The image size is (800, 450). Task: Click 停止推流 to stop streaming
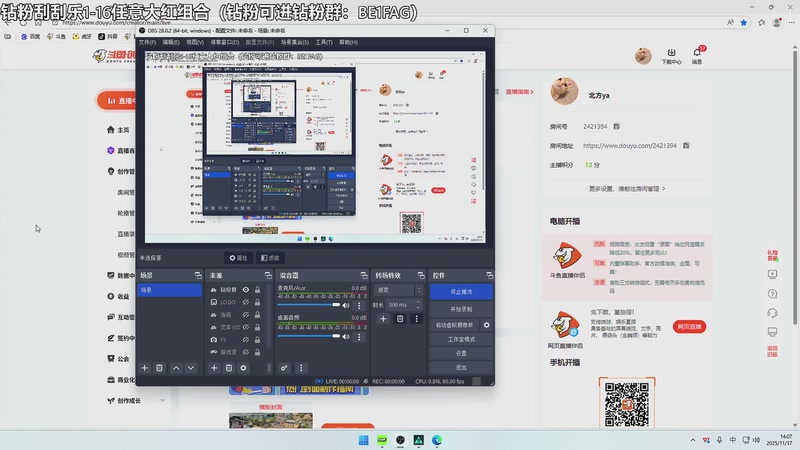461,292
